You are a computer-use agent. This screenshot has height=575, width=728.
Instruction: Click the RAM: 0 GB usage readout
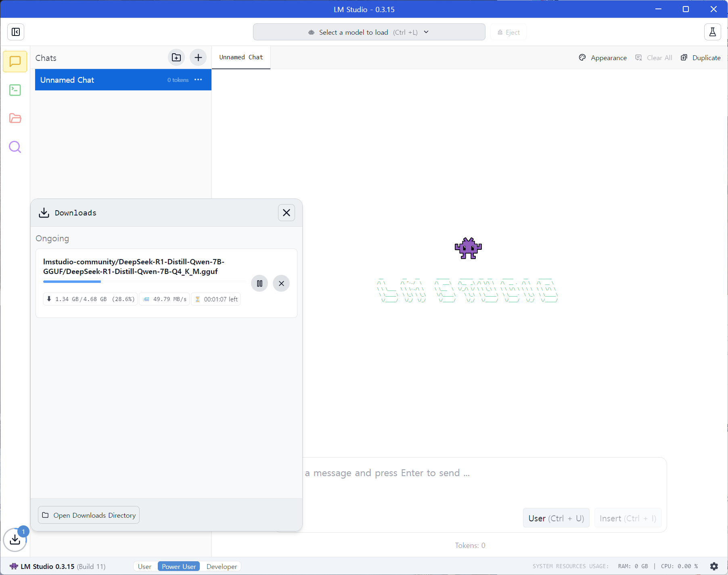pyautogui.click(x=633, y=566)
